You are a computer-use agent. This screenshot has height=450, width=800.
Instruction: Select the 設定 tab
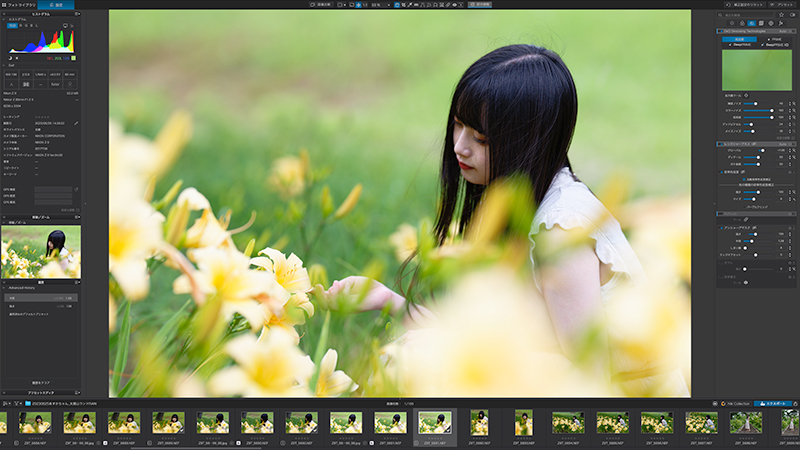[56, 5]
